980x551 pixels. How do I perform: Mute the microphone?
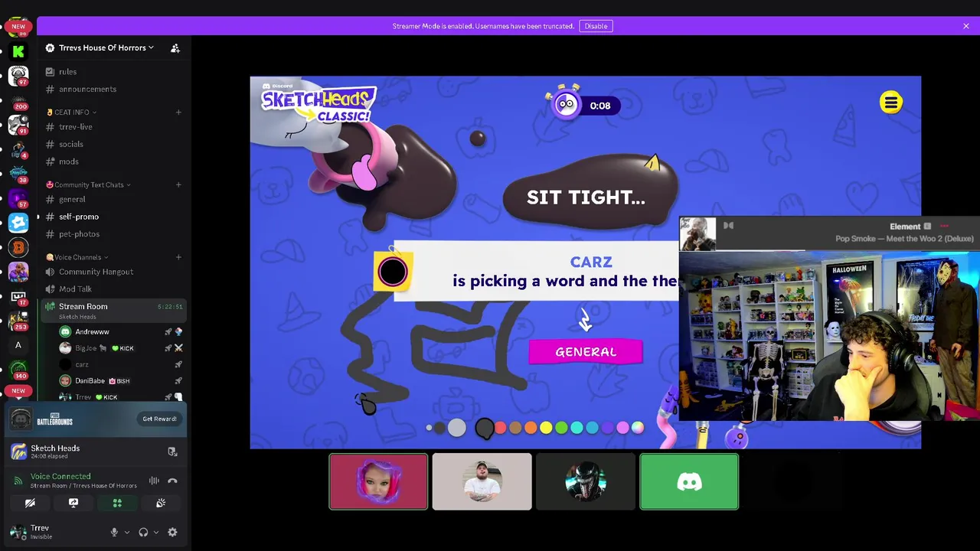pyautogui.click(x=114, y=532)
